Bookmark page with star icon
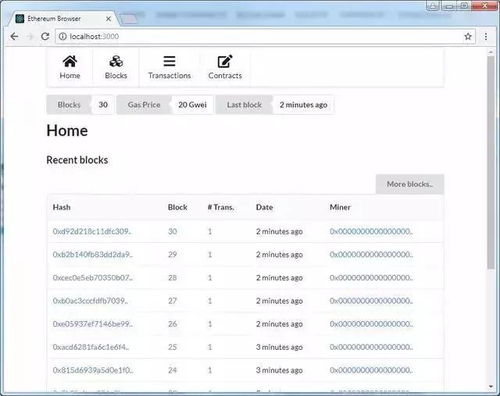500x396 pixels. click(x=468, y=36)
